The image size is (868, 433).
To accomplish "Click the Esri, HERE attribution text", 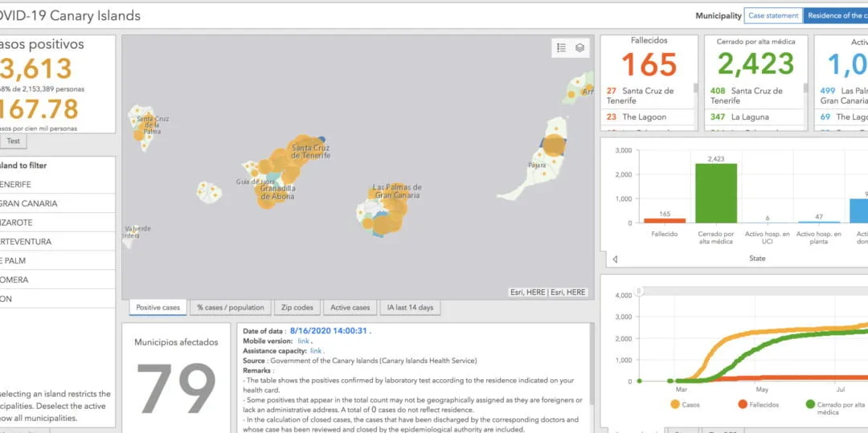I will click(x=547, y=292).
